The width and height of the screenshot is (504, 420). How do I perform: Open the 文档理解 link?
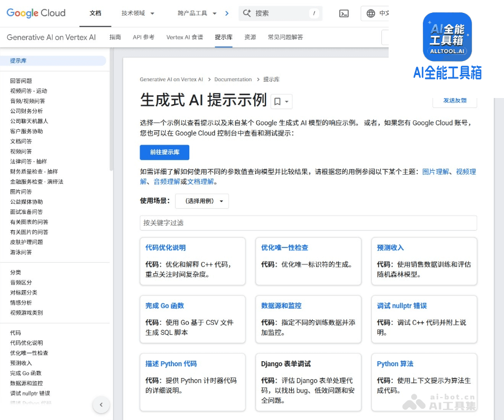(x=200, y=182)
